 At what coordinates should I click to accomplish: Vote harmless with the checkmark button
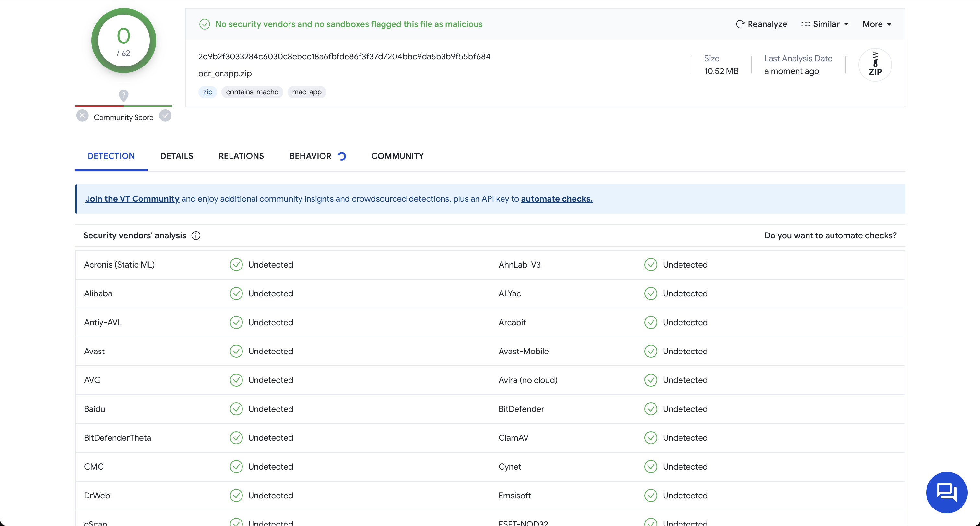tap(165, 116)
